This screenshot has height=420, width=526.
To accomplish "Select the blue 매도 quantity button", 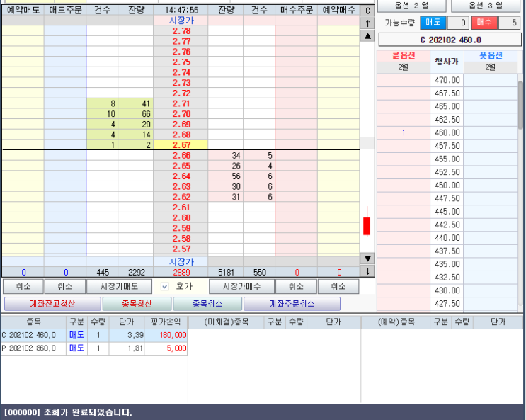I will tap(433, 23).
